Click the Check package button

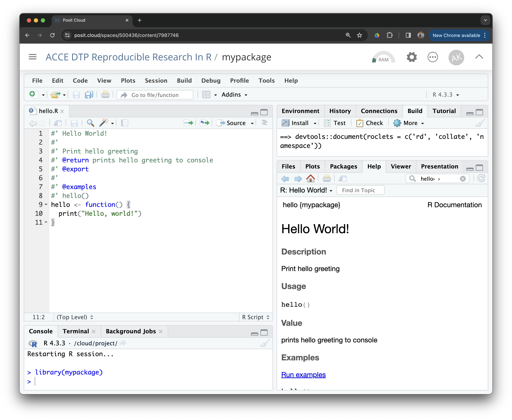(370, 123)
